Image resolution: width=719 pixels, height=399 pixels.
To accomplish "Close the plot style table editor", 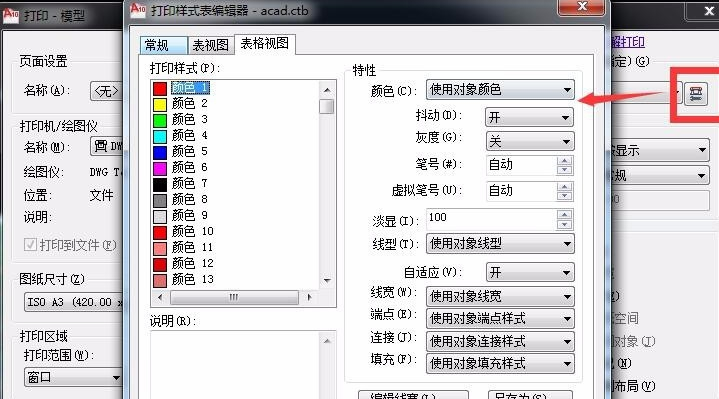I will click(x=582, y=6).
